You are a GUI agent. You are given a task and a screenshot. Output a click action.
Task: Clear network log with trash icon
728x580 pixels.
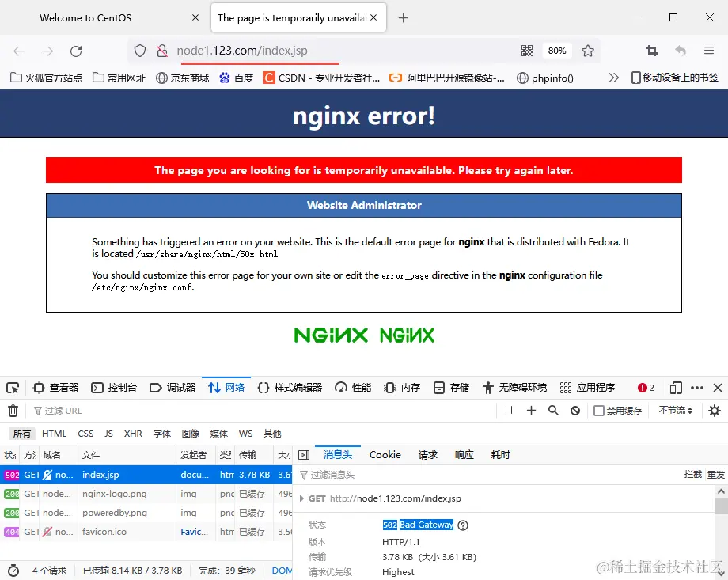point(13,411)
